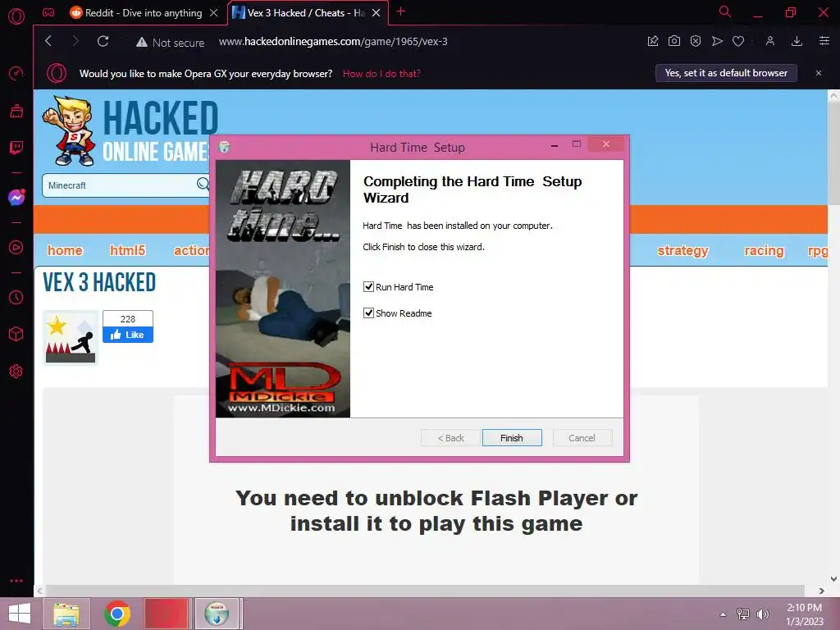This screenshot has width=840, height=630.
Task: Open the ad blocker shield icon
Action: point(696,41)
